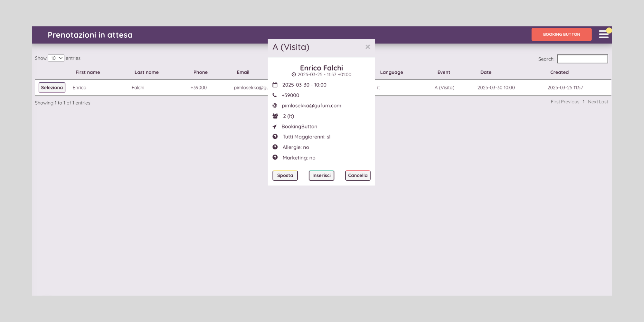Focus the Search input field

point(582,59)
